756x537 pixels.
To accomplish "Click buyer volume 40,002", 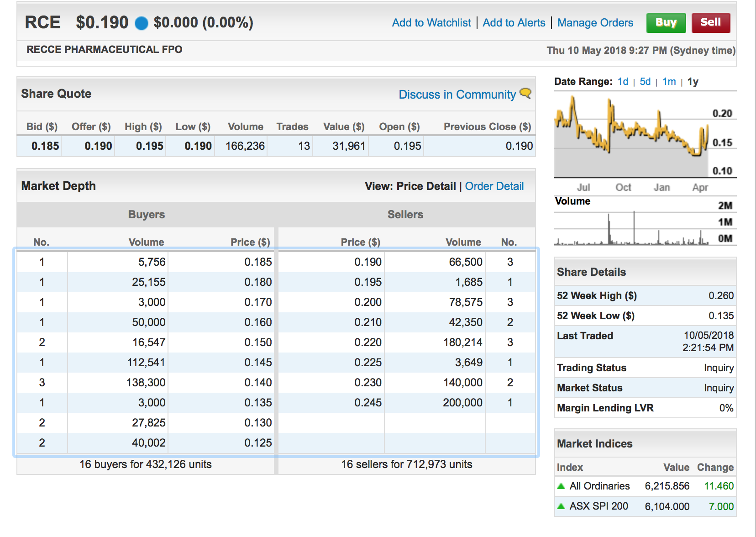I will pyautogui.click(x=149, y=443).
